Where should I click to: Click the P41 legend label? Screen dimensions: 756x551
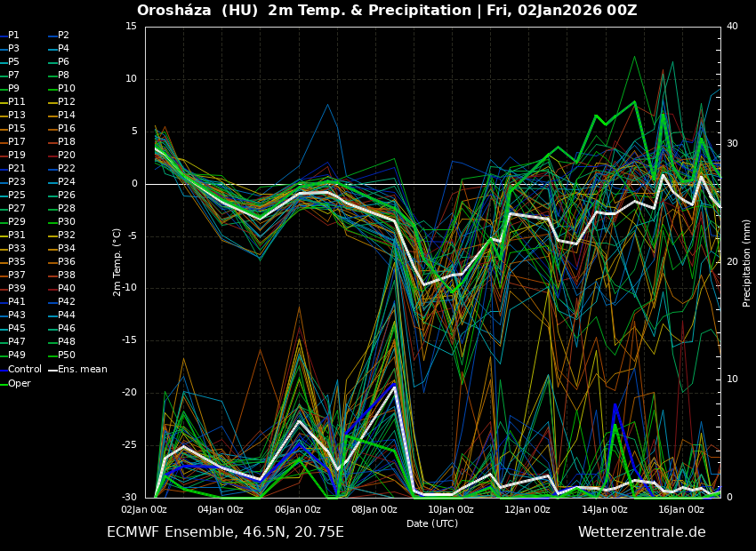pos(16,302)
